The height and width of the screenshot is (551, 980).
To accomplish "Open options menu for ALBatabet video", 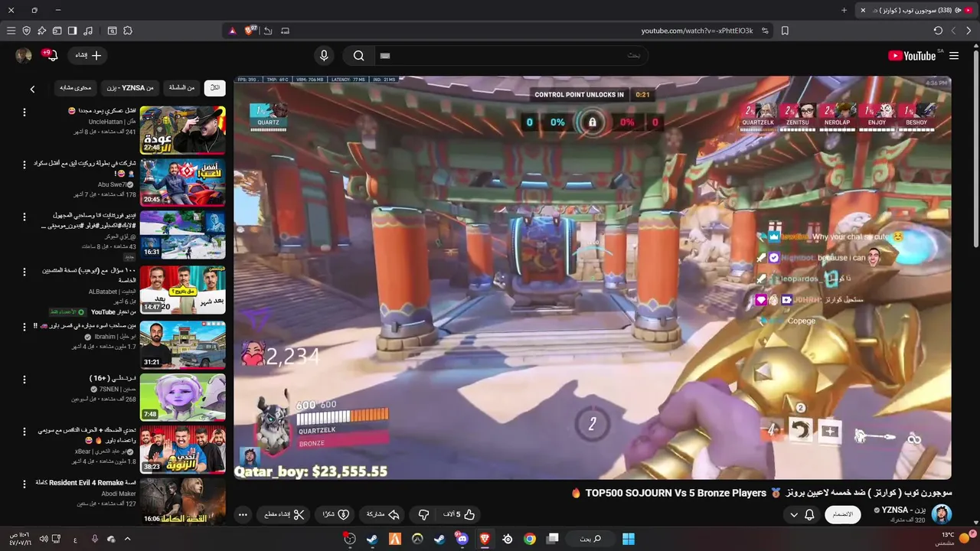I will [24, 272].
